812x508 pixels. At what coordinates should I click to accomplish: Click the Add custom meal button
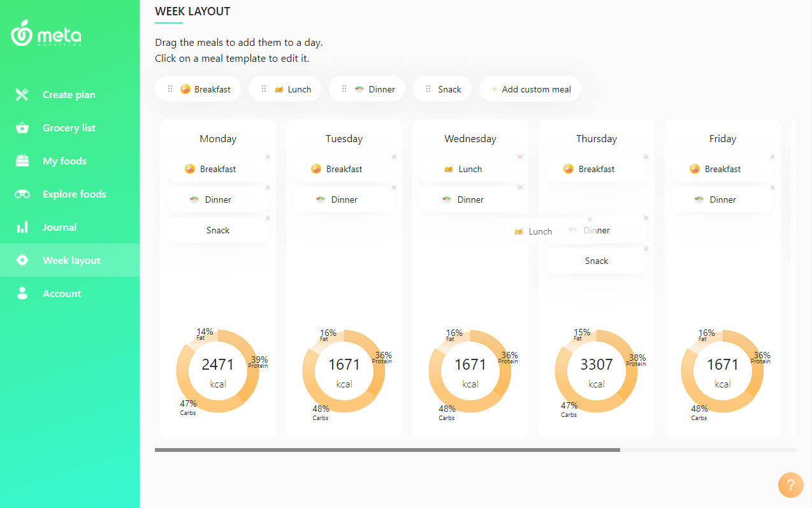click(x=530, y=89)
